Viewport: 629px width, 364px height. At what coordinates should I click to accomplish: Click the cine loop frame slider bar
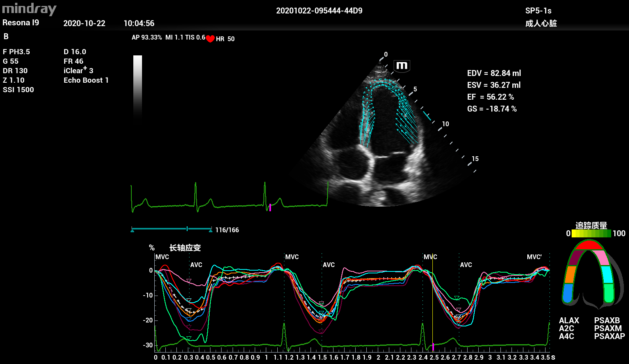pyautogui.click(x=172, y=229)
